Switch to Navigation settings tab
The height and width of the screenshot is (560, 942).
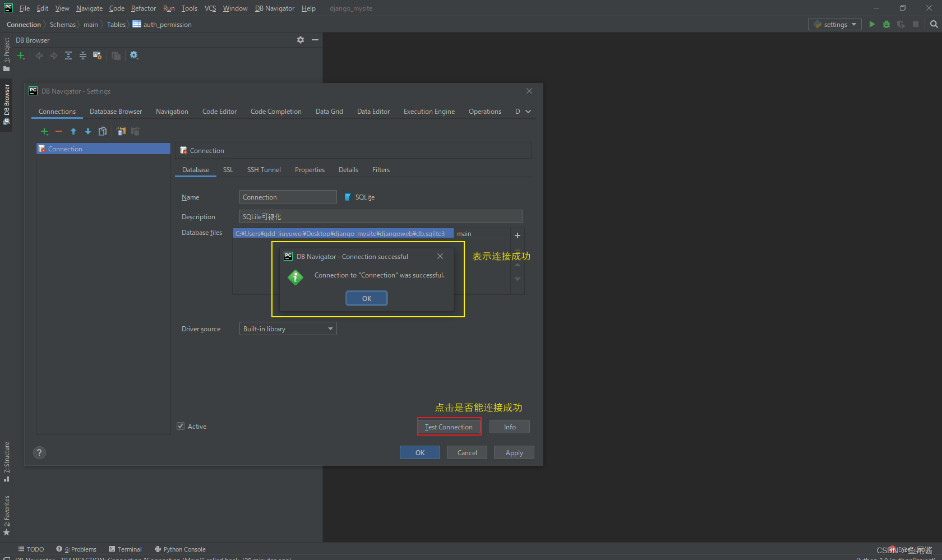click(172, 112)
